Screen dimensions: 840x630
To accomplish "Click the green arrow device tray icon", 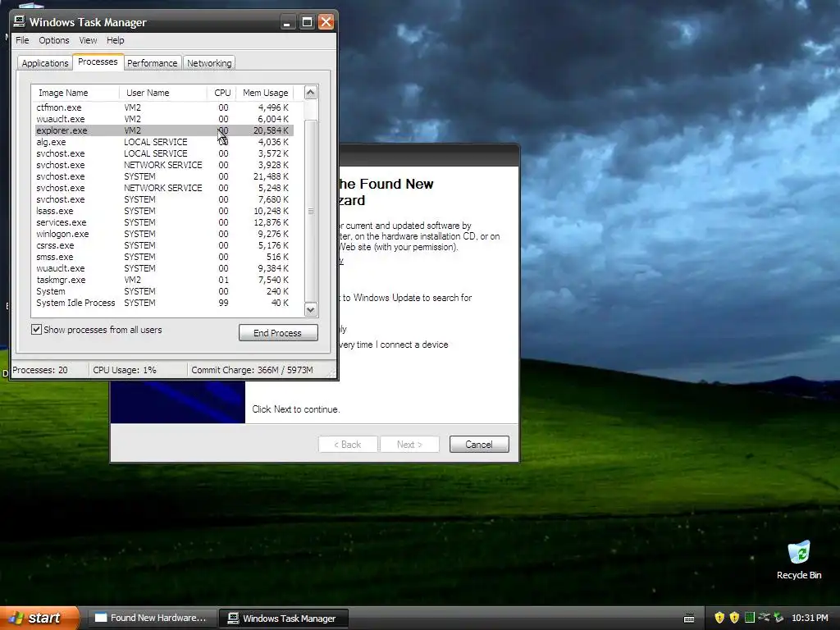I will pyautogui.click(x=778, y=618).
